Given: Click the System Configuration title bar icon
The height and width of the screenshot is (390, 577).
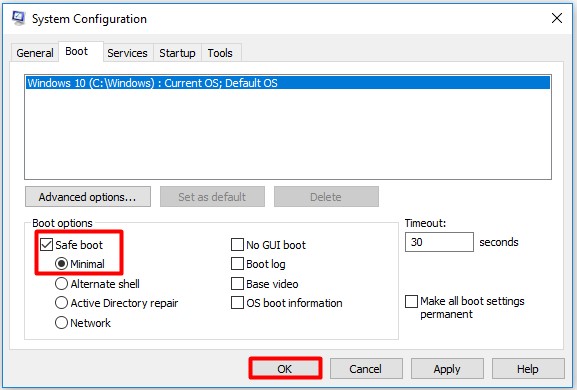Looking at the screenshot, I should coord(18,18).
